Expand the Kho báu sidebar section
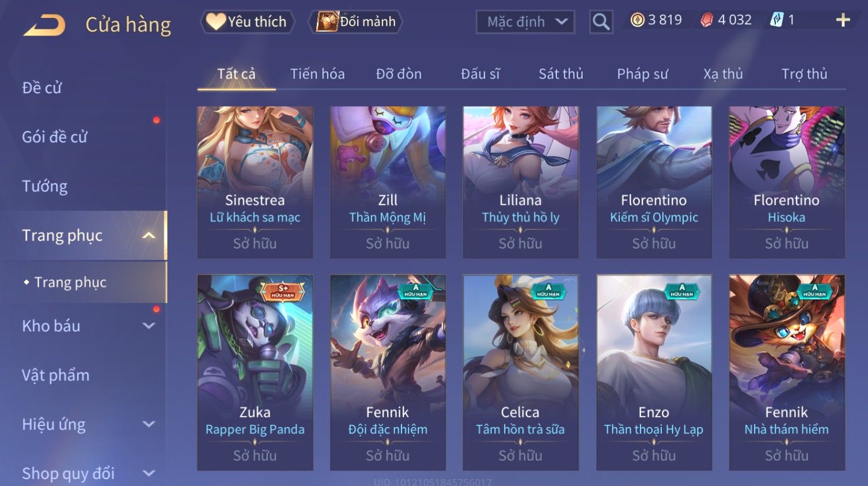 [x=149, y=326]
